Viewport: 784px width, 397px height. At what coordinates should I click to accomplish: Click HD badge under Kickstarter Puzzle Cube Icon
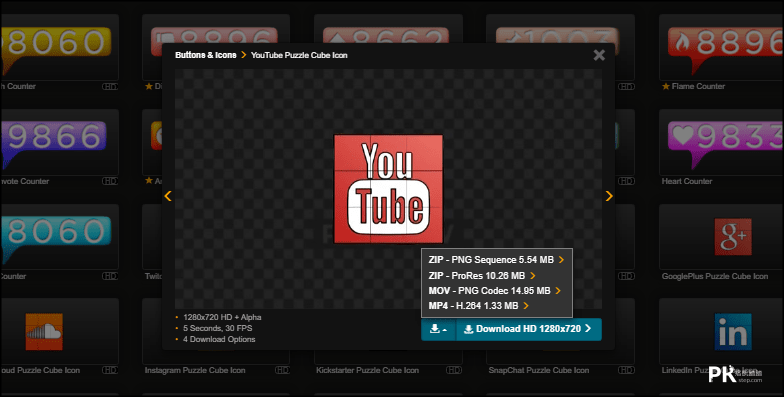[x=454, y=370]
